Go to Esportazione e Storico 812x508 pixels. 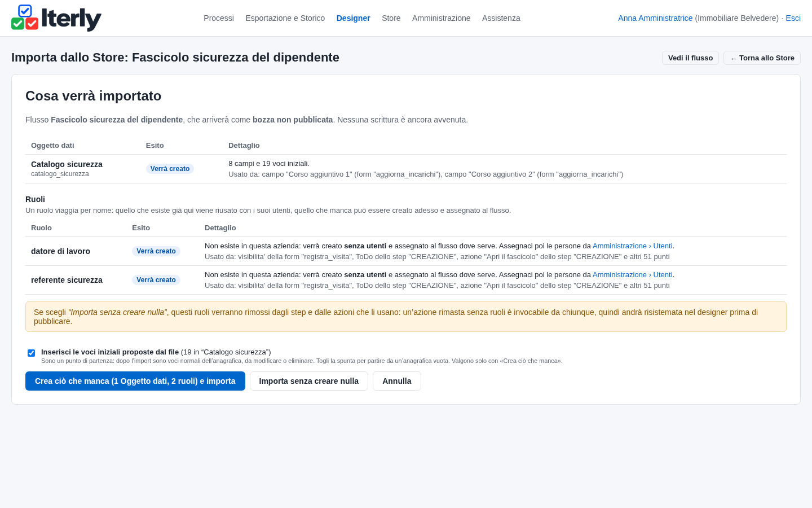click(285, 18)
